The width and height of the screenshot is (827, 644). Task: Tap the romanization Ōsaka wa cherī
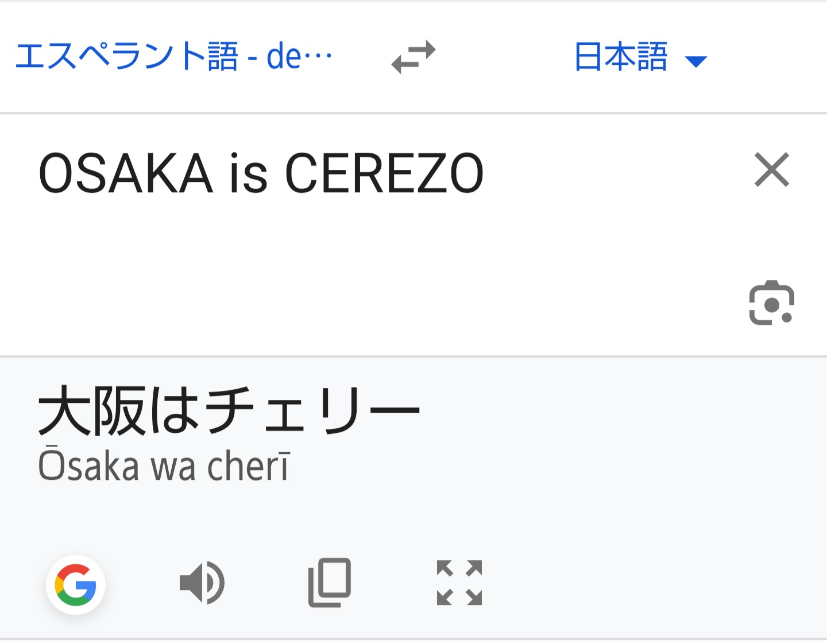[x=164, y=464]
